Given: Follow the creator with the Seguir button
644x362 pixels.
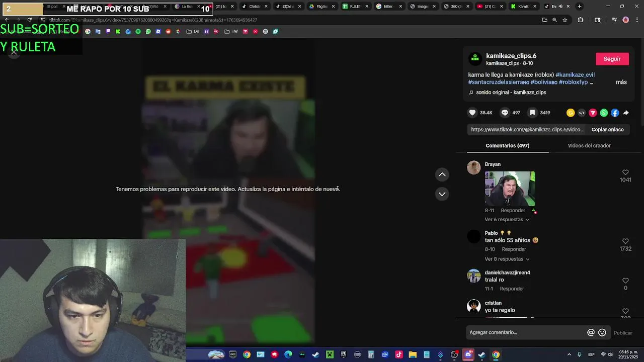Looking at the screenshot, I should point(612,59).
